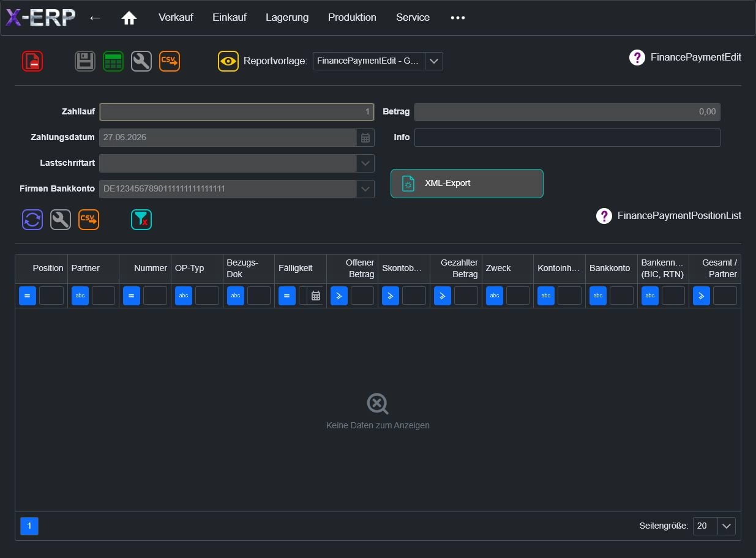Click the Position filter text box
The height and width of the screenshot is (558, 756).
(51, 296)
